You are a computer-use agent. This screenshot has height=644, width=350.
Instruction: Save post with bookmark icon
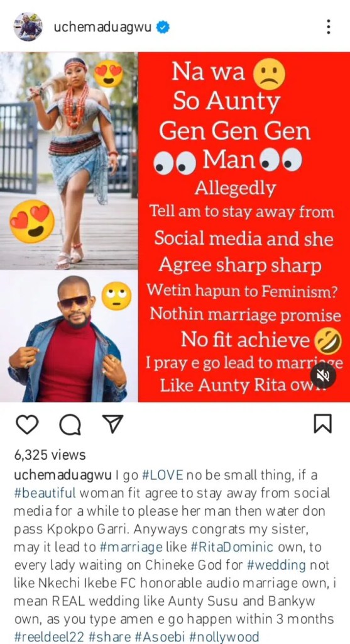322,424
